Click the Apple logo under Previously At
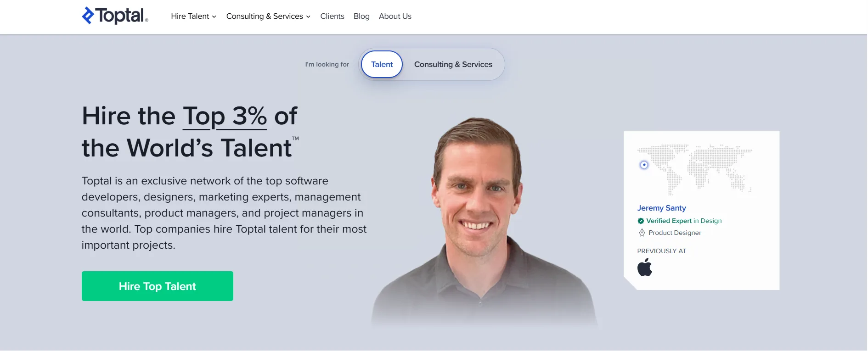The image size is (868, 351). point(645,267)
